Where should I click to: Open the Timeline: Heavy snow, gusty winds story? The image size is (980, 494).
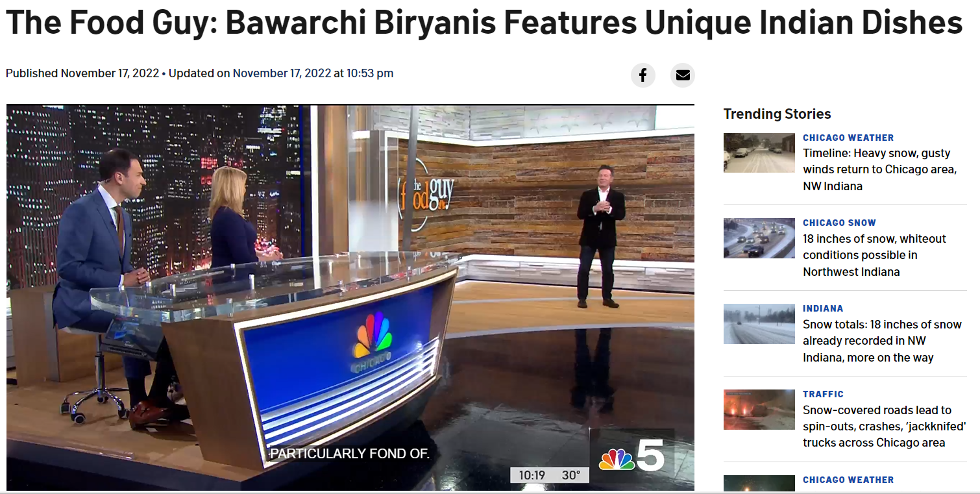pyautogui.click(x=879, y=169)
